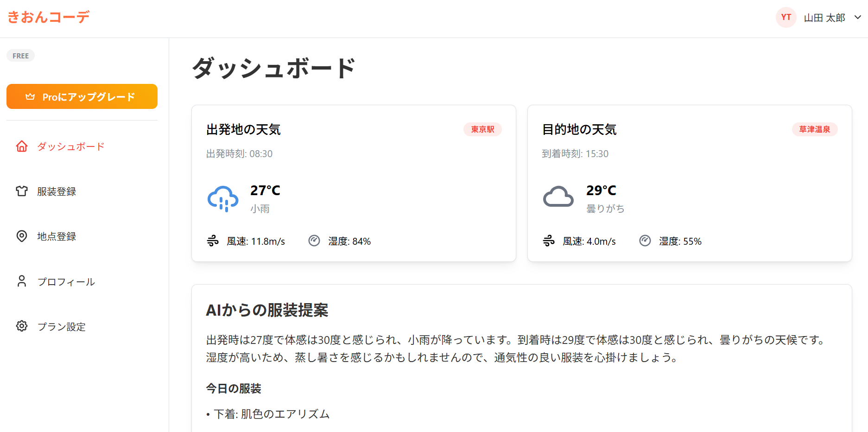
Task: Click the きおんコーデ logo
Action: (48, 17)
